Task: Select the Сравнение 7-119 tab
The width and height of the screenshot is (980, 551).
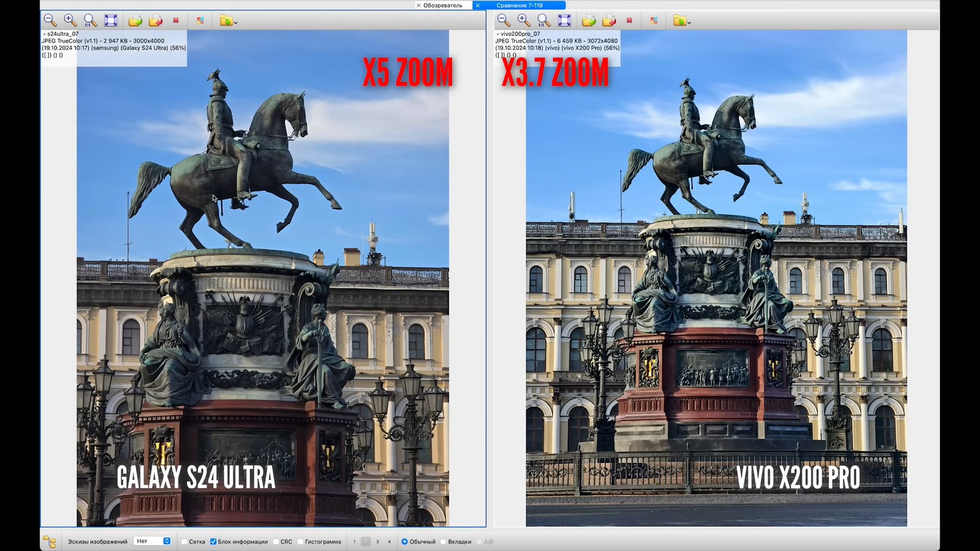Action: click(519, 6)
